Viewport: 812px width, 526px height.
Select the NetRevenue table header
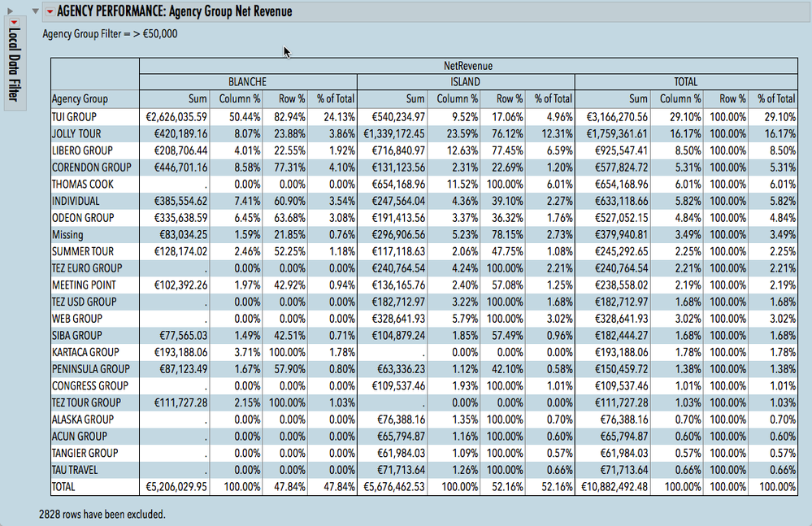coord(468,66)
